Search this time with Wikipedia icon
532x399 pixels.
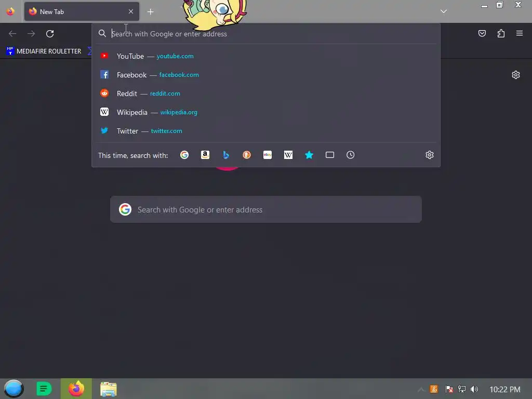288,155
